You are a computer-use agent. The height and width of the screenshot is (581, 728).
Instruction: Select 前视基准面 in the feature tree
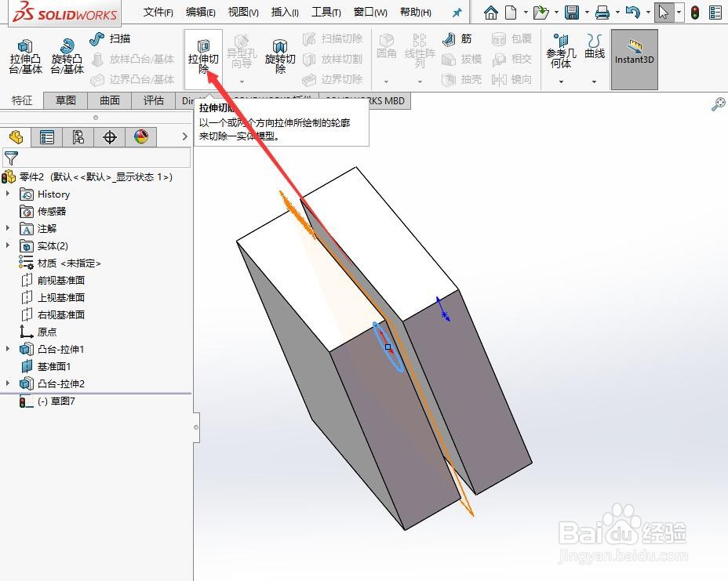point(53,280)
